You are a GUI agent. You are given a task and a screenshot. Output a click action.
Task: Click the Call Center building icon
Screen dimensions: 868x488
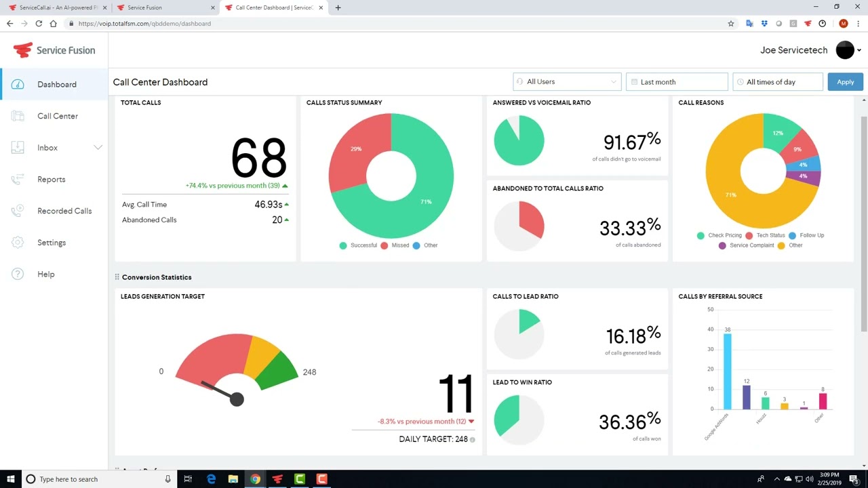[x=18, y=116]
